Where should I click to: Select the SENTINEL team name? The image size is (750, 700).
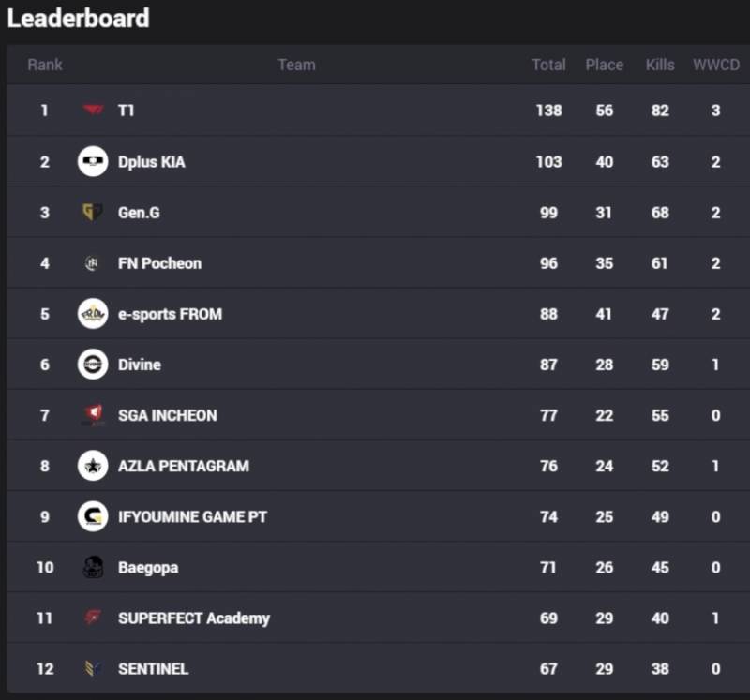153,668
